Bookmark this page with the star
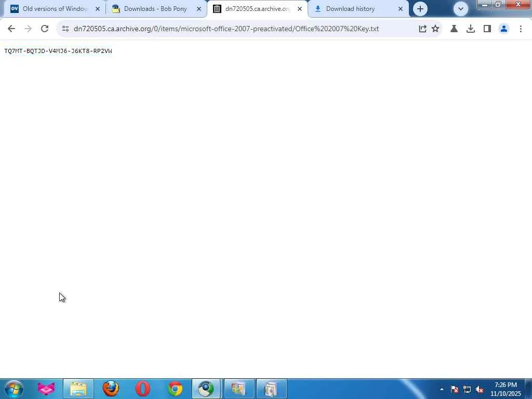The image size is (532, 399). [435, 29]
